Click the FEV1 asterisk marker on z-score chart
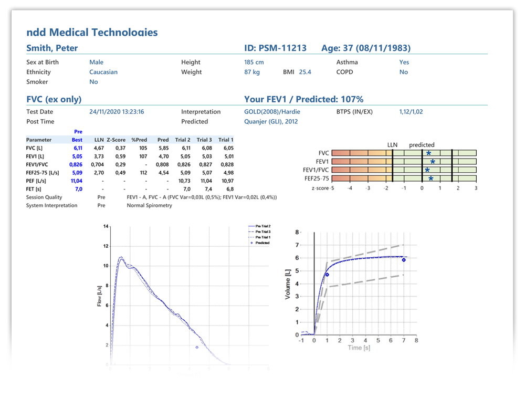Viewport: 525px width, 420px height. click(x=433, y=162)
